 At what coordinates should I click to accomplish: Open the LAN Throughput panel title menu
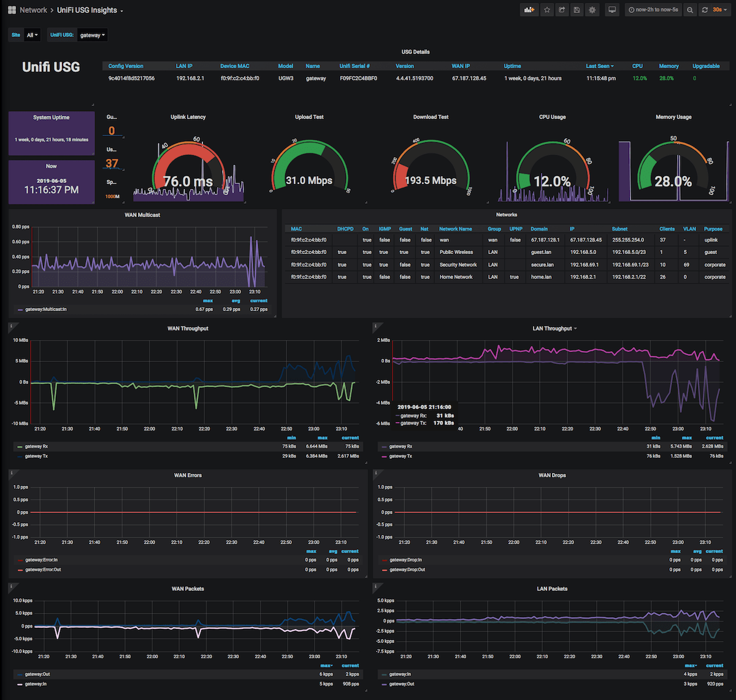coord(554,328)
